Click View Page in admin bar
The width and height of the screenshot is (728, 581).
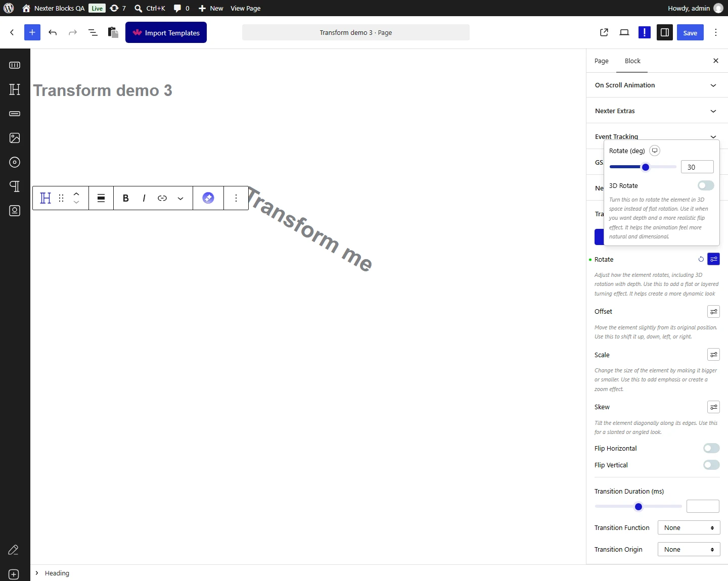246,8
